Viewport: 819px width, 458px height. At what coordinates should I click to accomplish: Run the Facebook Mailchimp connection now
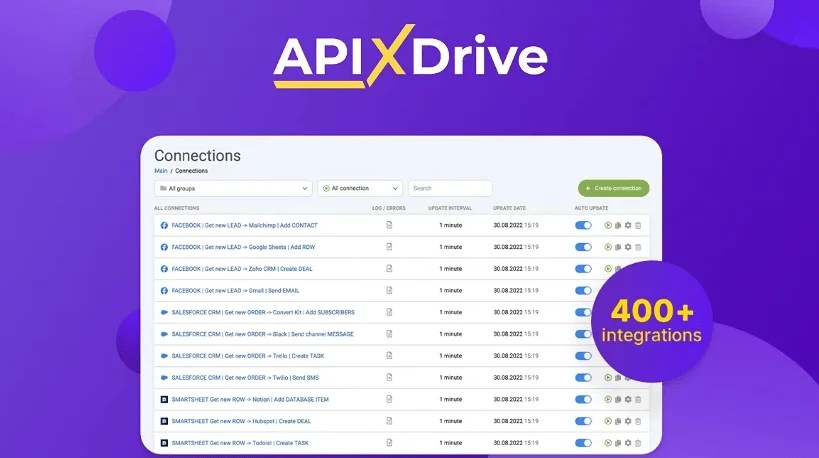pyautogui.click(x=608, y=225)
